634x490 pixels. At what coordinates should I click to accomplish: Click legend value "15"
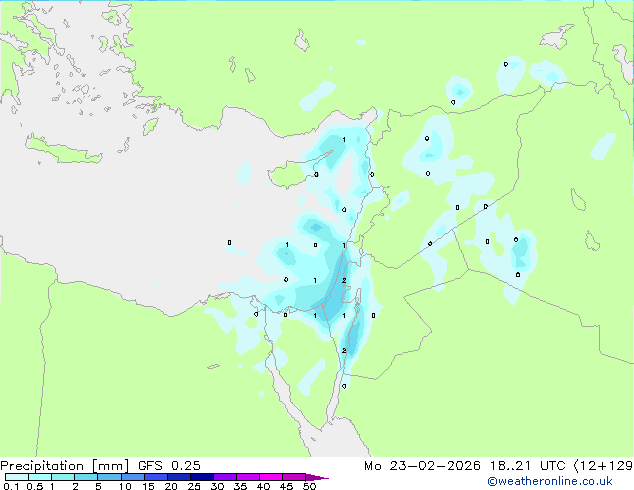click(x=148, y=486)
